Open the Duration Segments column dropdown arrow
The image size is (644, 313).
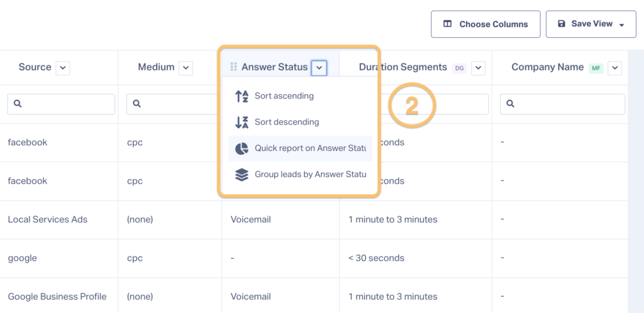click(x=479, y=68)
